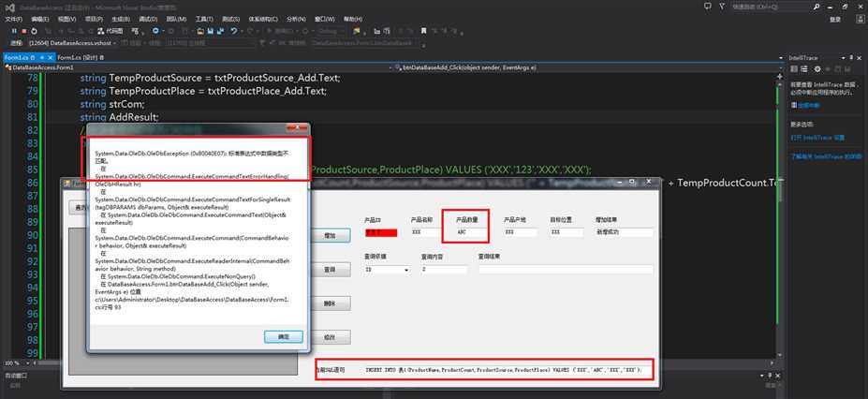Click the learn more about IntelliTrace link
Screen dimensions: 868x399
pyautogui.click(x=826, y=156)
